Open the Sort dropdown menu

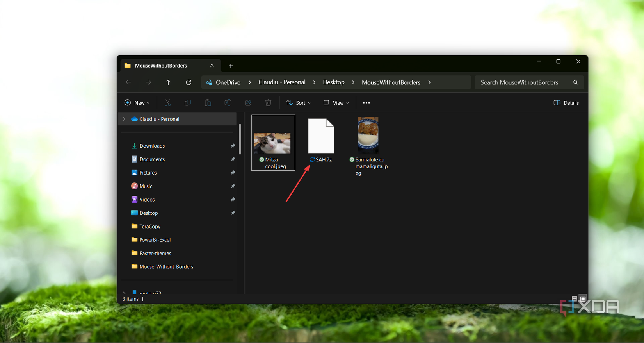[x=299, y=103]
